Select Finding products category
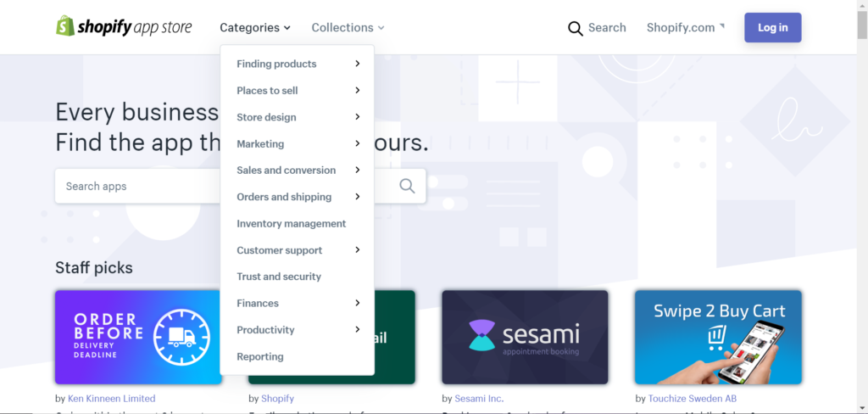Viewport: 868px width, 414px height. 276,64
